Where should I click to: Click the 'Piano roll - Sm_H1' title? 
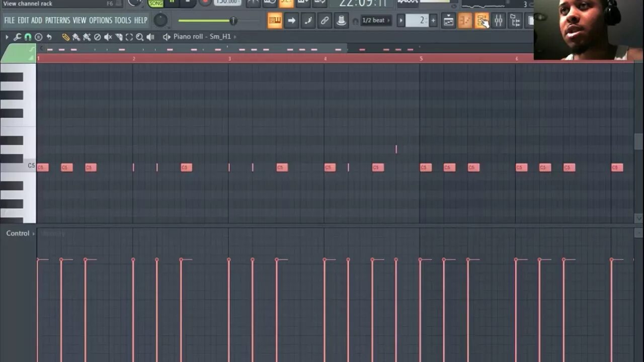202,37
